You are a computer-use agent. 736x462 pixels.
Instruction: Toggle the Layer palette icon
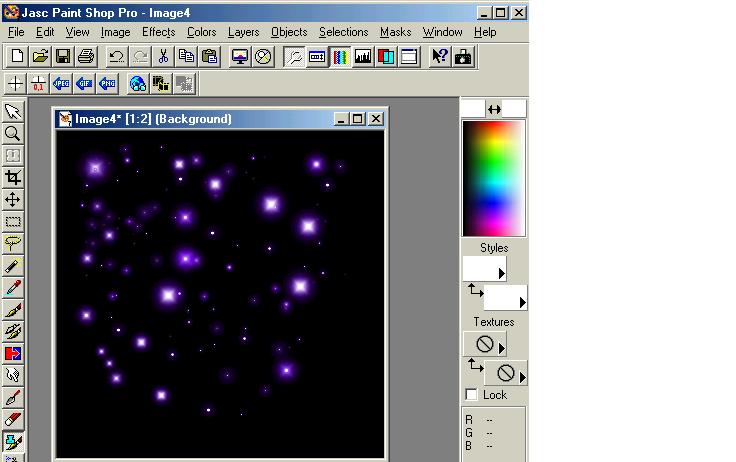386,57
